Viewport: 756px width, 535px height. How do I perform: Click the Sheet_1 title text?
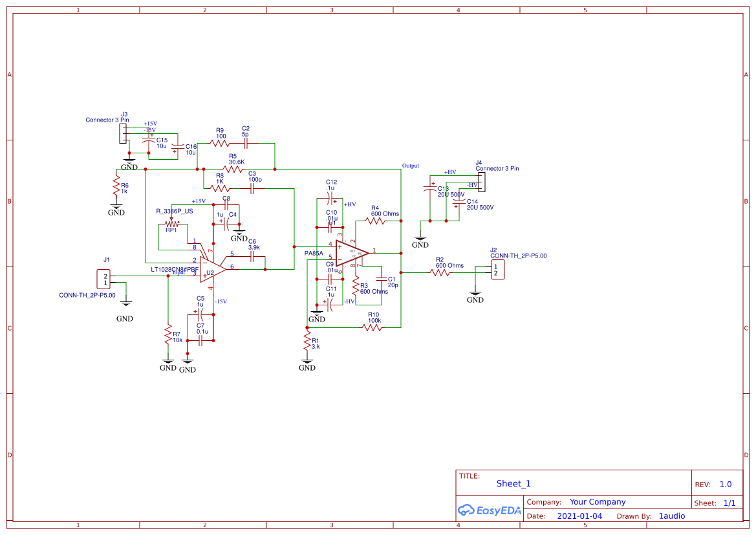pos(512,483)
